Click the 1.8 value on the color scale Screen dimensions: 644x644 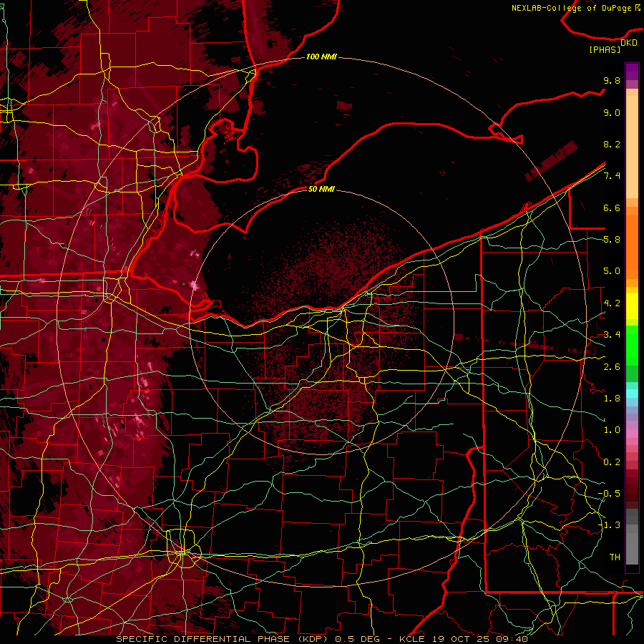click(x=612, y=399)
